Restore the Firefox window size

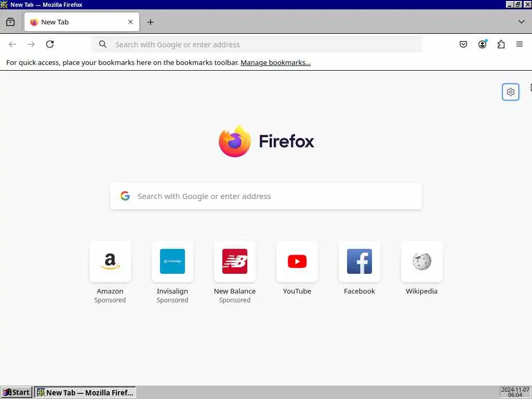coord(518,4)
